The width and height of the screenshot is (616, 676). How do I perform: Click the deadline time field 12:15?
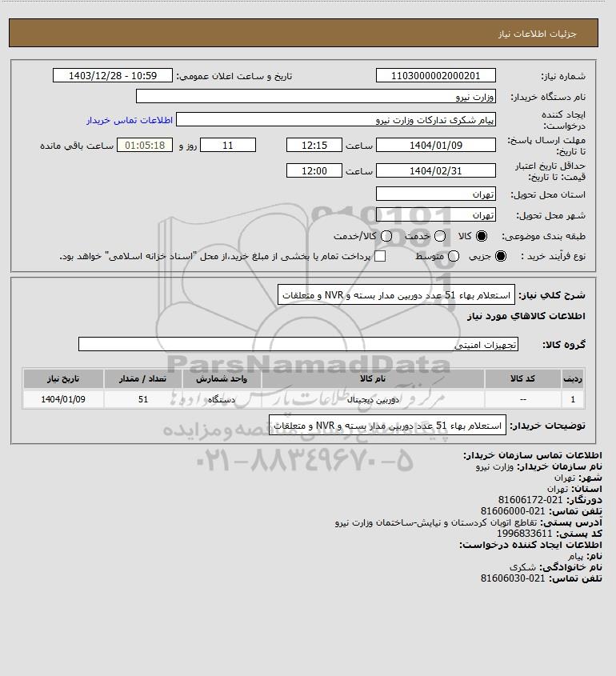314,146
